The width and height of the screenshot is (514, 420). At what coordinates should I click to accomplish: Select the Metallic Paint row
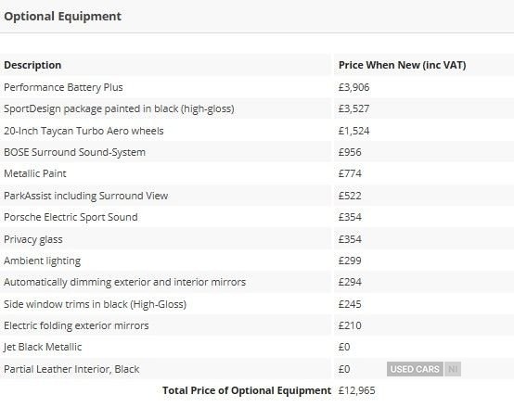(x=257, y=173)
